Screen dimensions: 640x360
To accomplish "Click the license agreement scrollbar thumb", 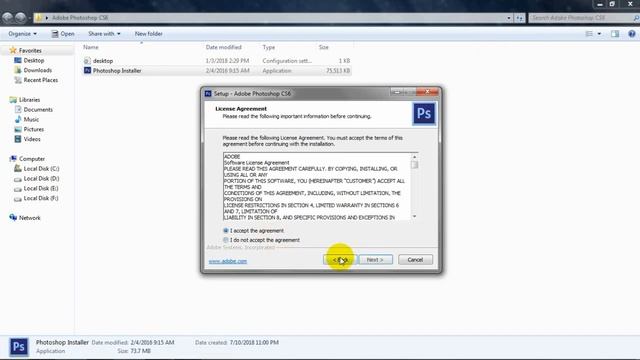I will point(414,164).
